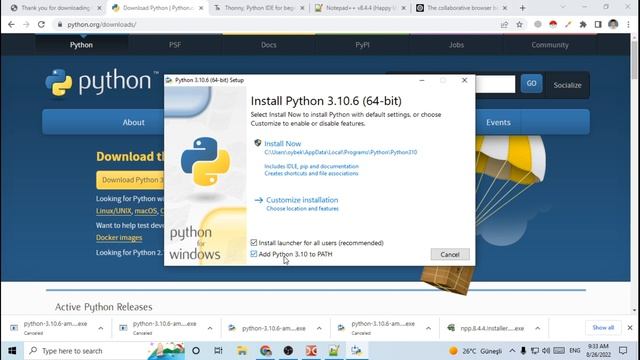Open the notification center icon
640x360 pixels.
[623, 351]
